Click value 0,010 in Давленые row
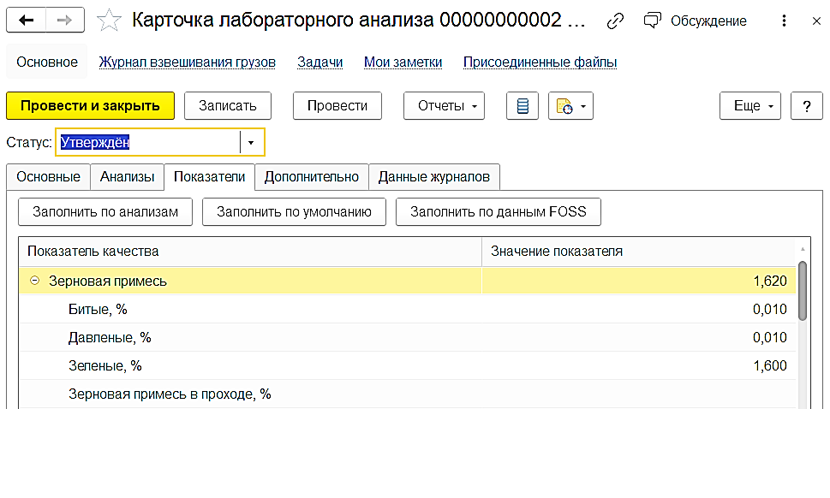 coord(770,338)
